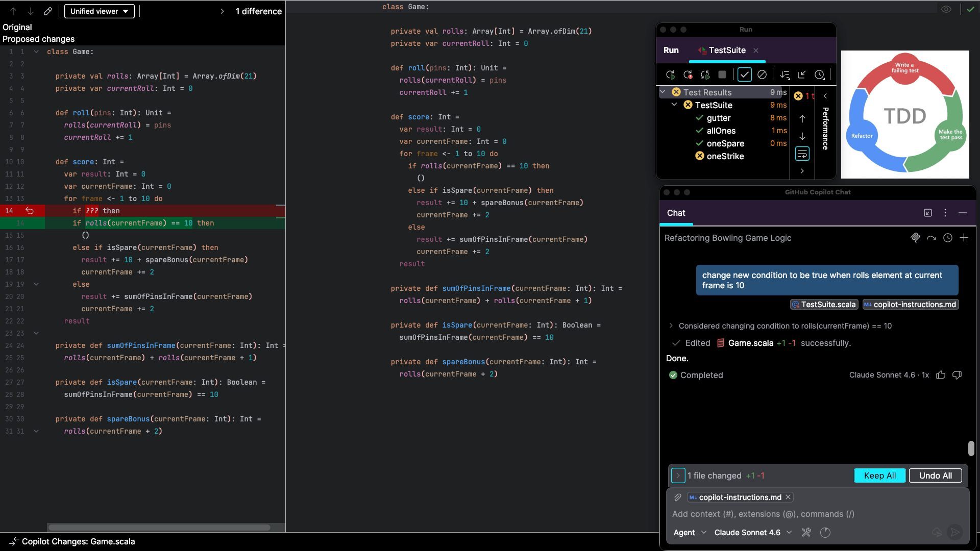
Task: Collapse the TestSuite tree node
Action: (x=674, y=105)
